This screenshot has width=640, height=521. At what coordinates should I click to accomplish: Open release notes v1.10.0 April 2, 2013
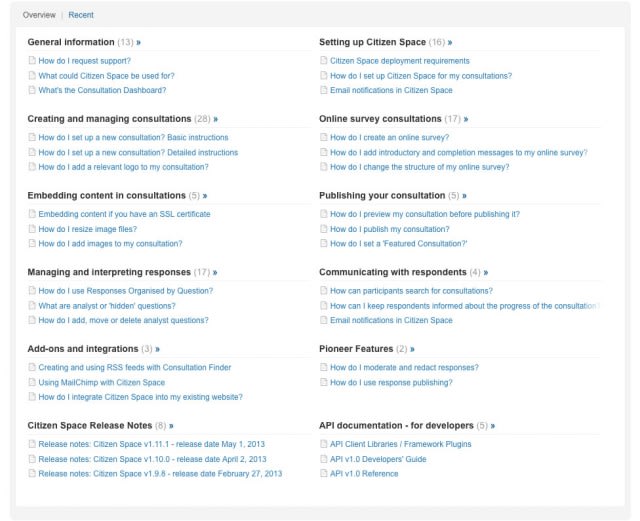152,459
